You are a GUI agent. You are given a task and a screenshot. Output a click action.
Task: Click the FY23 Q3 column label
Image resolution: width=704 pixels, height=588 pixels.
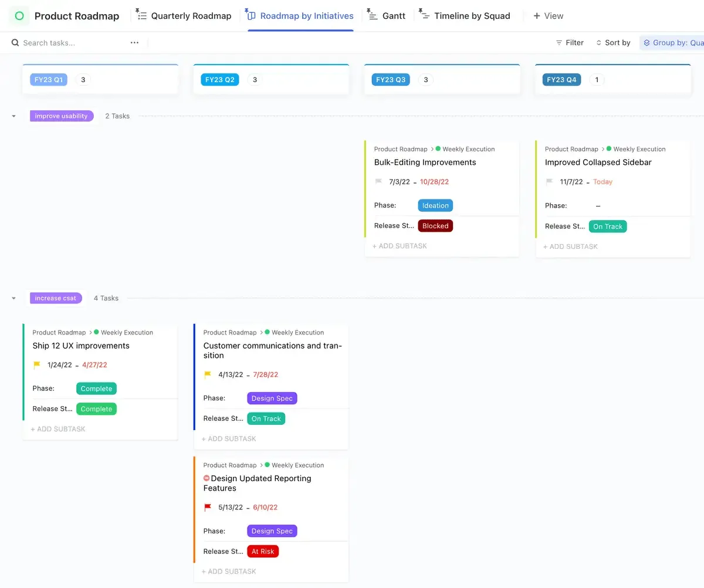(391, 80)
